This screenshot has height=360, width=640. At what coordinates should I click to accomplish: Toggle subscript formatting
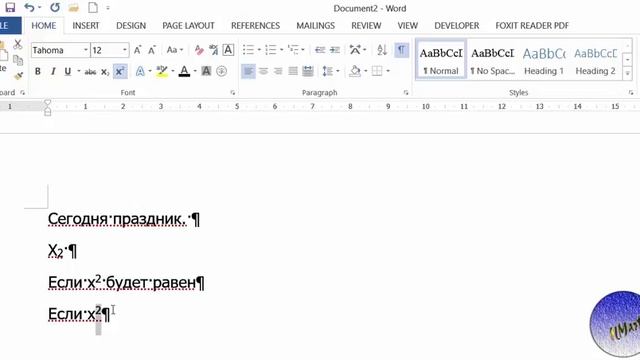(105, 72)
